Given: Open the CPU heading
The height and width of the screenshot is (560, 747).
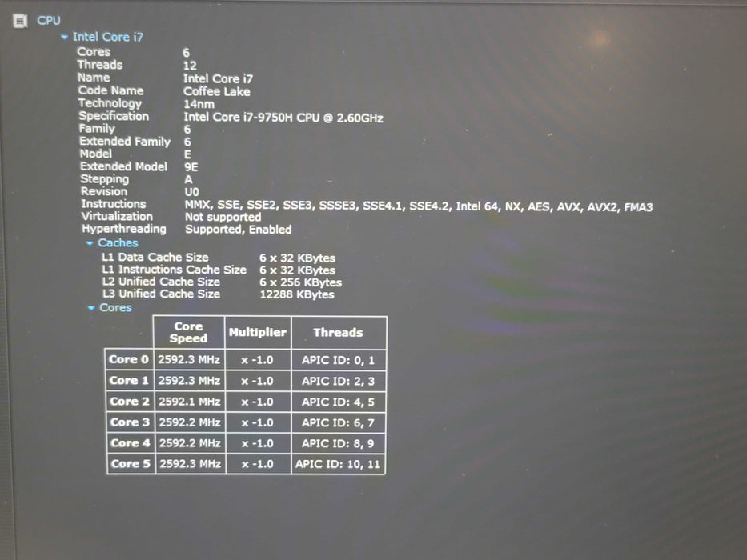Looking at the screenshot, I should click(49, 21).
